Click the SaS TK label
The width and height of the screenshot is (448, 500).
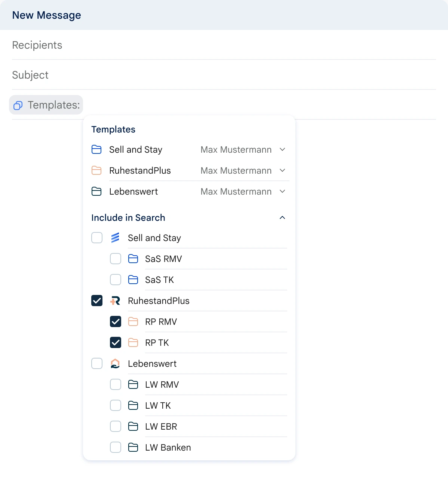pyautogui.click(x=159, y=280)
